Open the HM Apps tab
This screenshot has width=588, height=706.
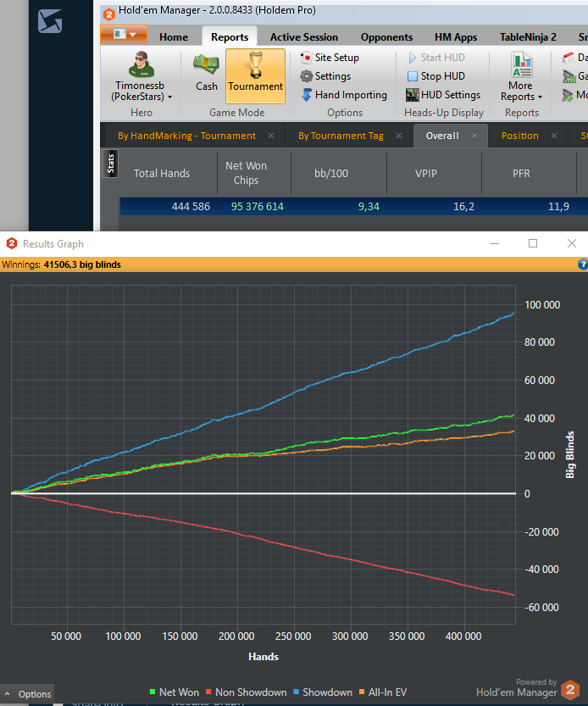click(x=456, y=37)
